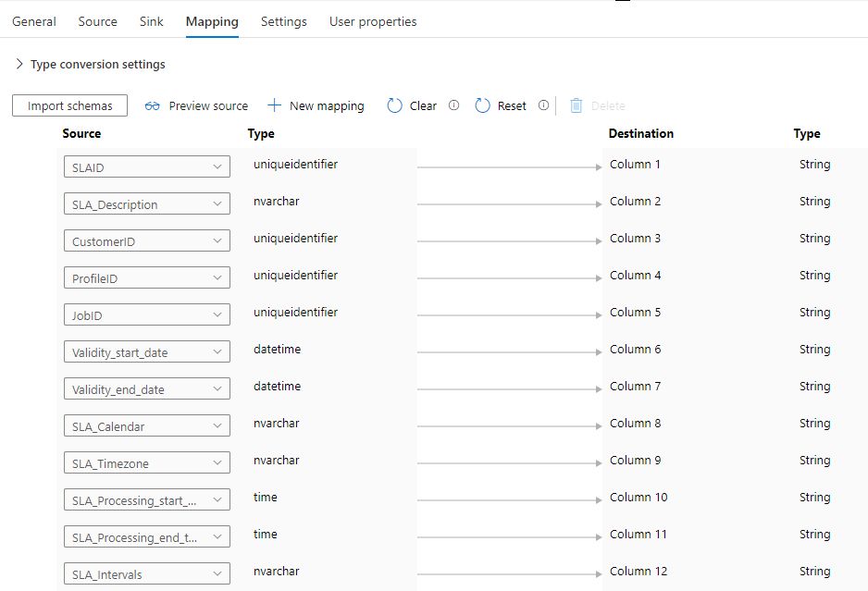Click destination Column 3
Image resolution: width=868 pixels, height=591 pixels.
[x=635, y=239]
